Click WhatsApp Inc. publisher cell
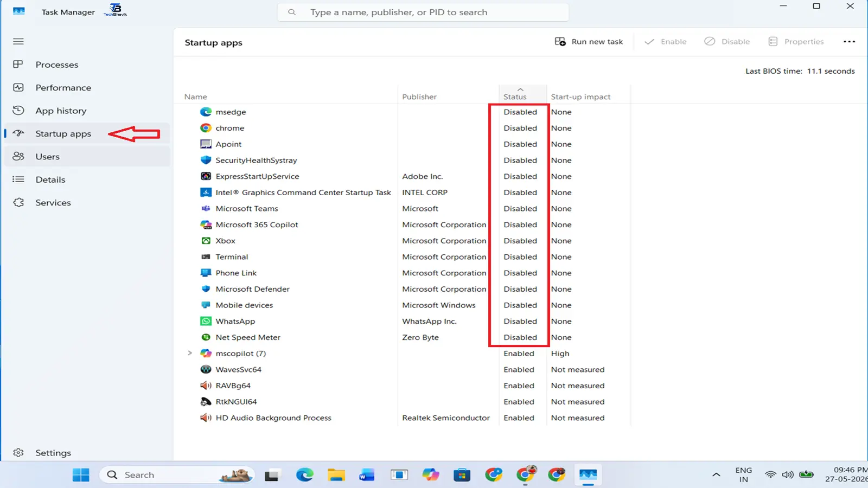868x488 pixels. [429, 321]
